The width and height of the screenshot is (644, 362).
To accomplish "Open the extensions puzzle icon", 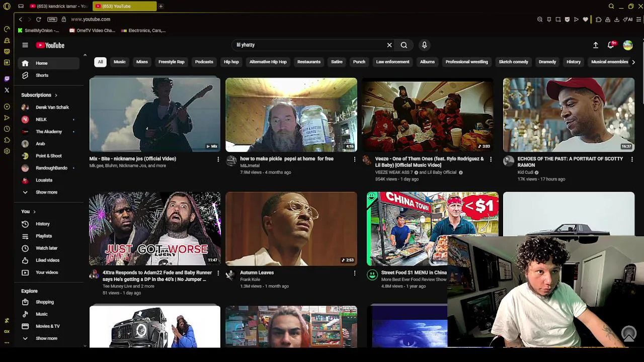I will pos(598,20).
